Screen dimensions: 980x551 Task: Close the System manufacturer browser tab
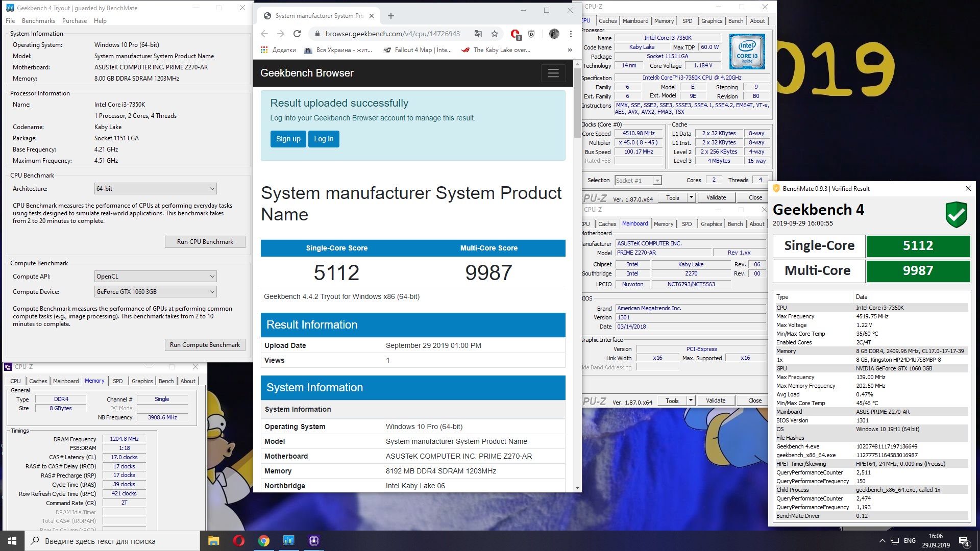click(372, 16)
